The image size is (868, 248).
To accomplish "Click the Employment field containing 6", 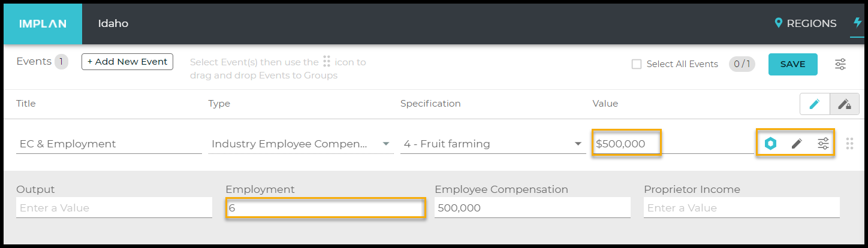I will 325,208.
